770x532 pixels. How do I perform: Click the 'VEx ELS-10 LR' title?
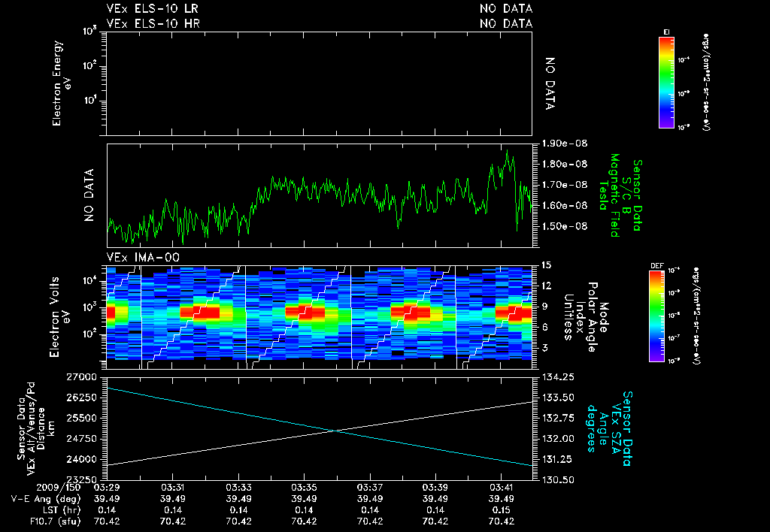pyautogui.click(x=152, y=9)
